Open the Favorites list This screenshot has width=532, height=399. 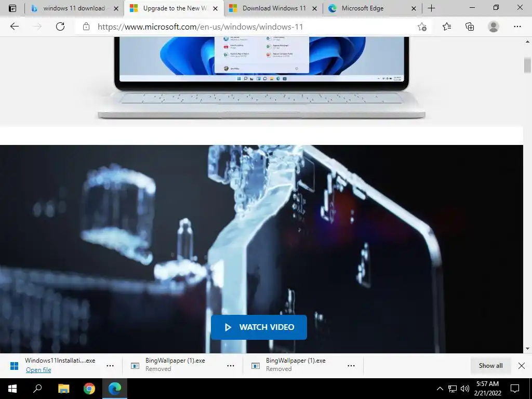(x=447, y=26)
